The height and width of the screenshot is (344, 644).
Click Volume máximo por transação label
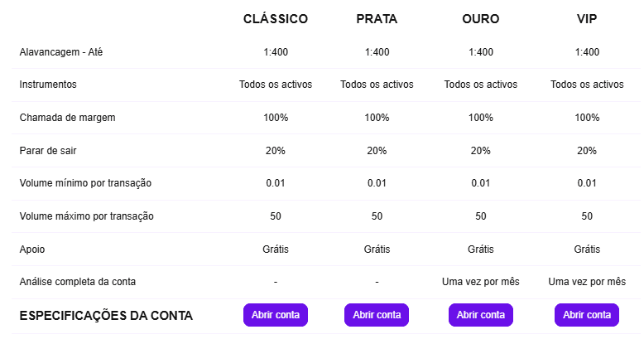[87, 216]
